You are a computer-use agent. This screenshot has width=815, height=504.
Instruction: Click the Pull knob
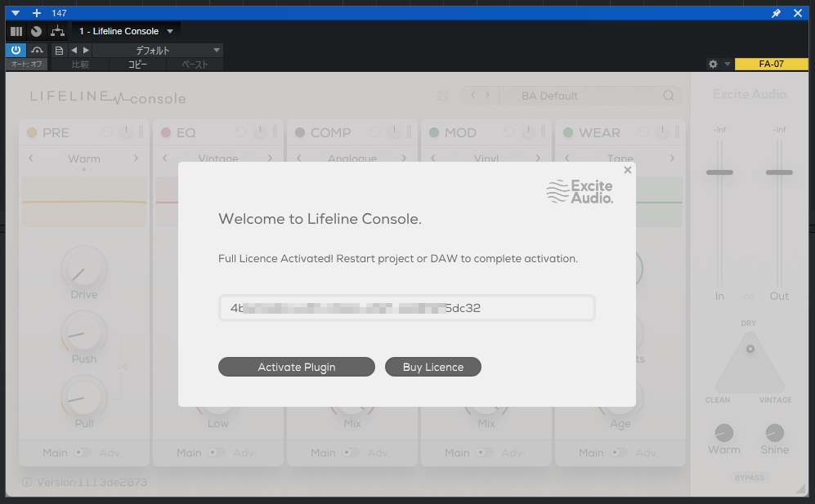[x=83, y=398]
